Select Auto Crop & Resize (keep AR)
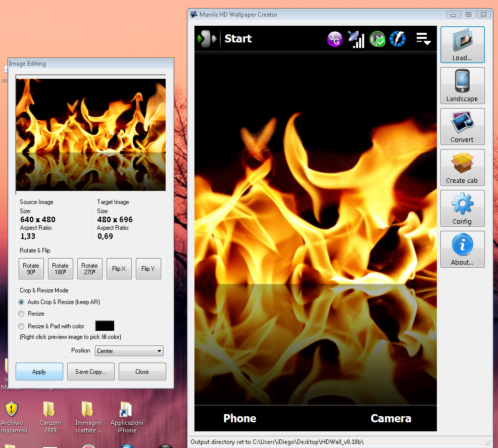The height and width of the screenshot is (448, 498). tap(21, 302)
